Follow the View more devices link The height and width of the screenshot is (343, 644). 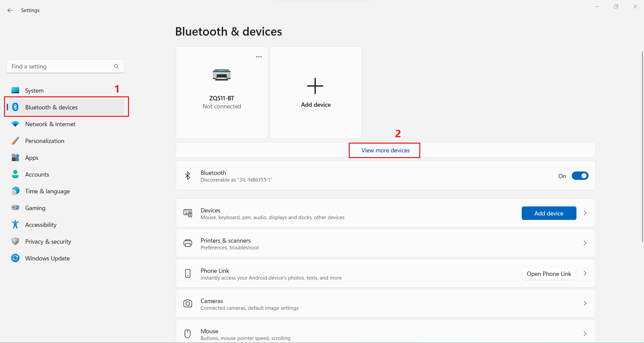coord(385,150)
